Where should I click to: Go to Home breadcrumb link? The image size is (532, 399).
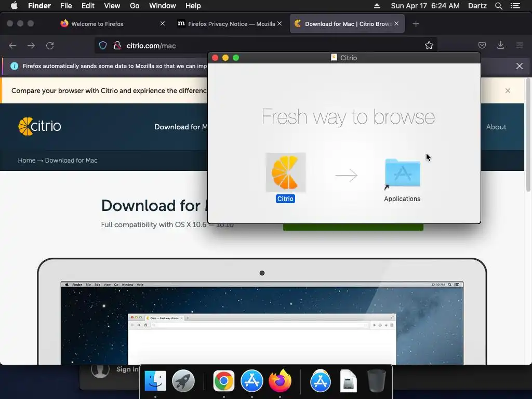(26, 160)
